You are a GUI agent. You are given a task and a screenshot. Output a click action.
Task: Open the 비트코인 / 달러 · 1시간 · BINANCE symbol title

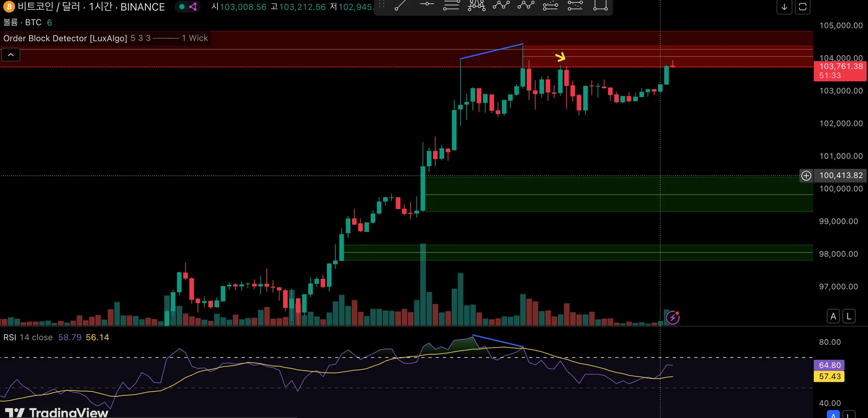[x=91, y=7]
